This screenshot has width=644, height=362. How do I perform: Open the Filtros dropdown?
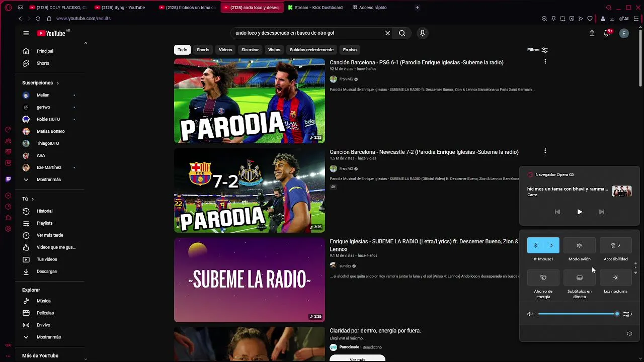click(x=537, y=50)
